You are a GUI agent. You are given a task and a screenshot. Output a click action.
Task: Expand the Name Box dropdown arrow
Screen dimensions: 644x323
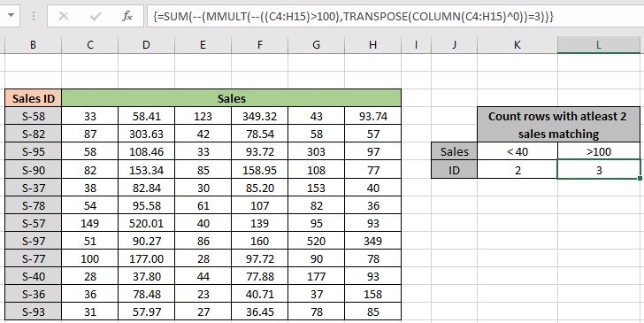point(11,16)
